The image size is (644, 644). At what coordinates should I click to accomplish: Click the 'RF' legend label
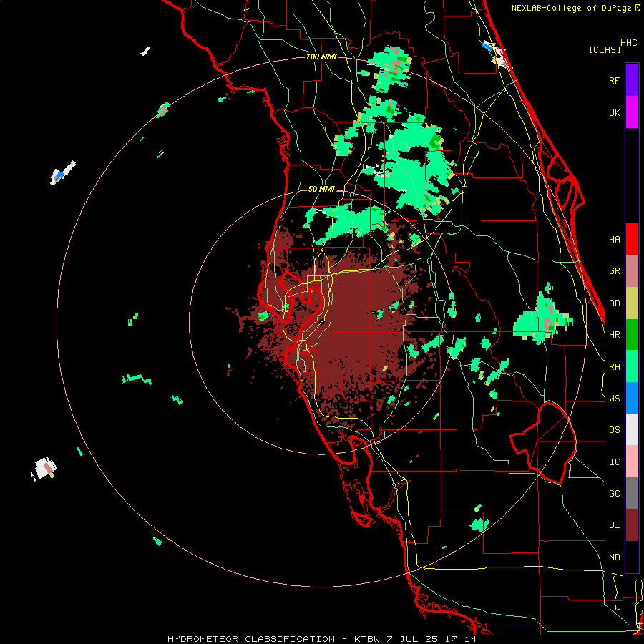coord(614,80)
